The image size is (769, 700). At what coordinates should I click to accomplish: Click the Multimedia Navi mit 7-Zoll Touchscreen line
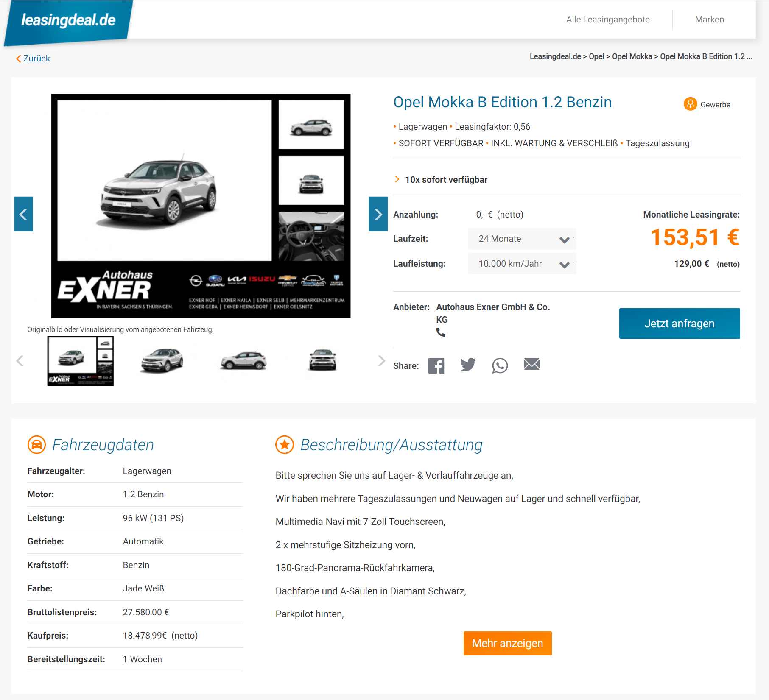(361, 522)
